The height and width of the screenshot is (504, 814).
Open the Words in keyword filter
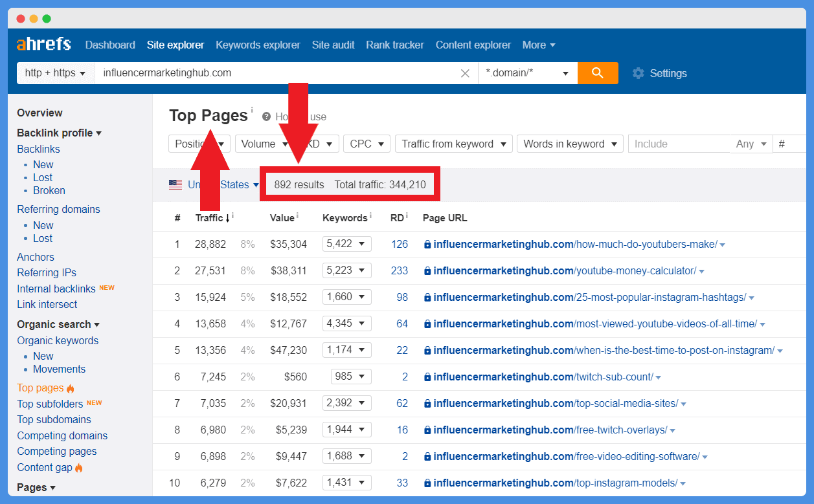coord(570,144)
